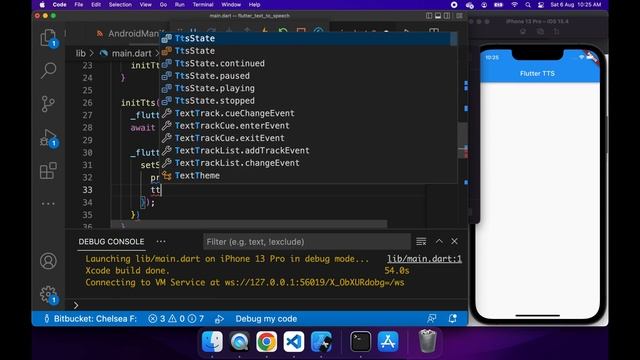
Task: Open the lib/main.dart:1 link
Action: (x=424, y=259)
